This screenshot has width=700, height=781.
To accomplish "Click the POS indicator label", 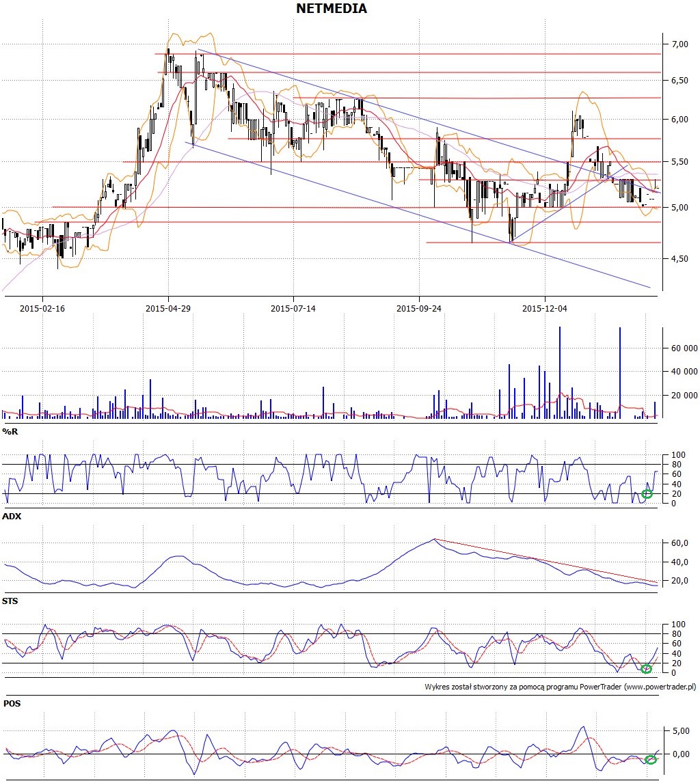I will click(x=12, y=703).
